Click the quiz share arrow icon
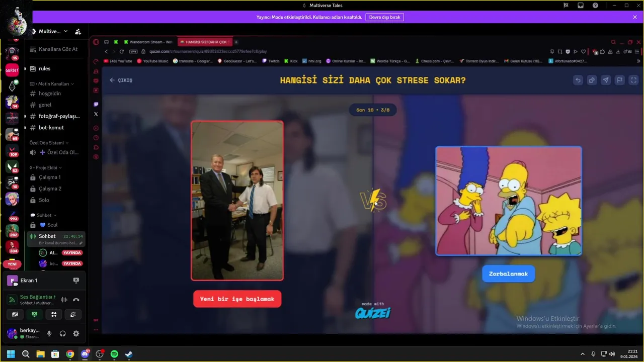The image size is (644, 362). point(606,80)
